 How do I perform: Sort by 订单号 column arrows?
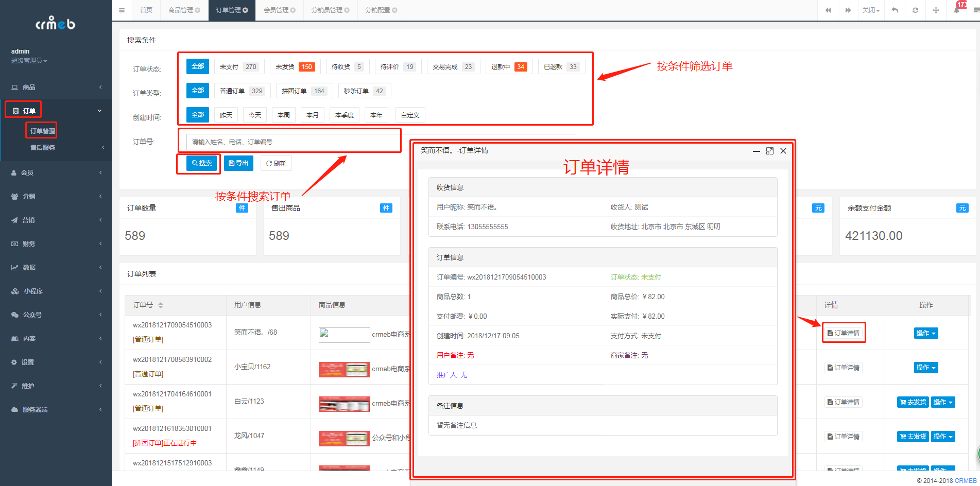[160, 305]
